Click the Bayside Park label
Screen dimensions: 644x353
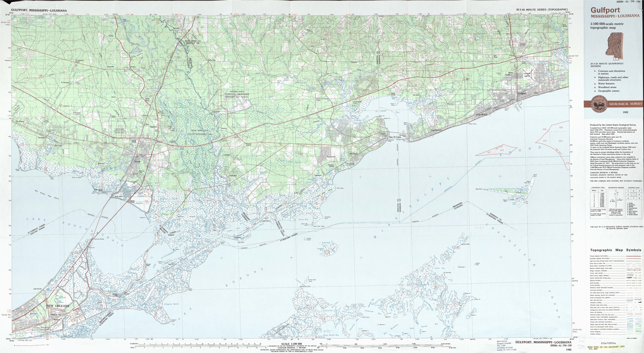331,157
